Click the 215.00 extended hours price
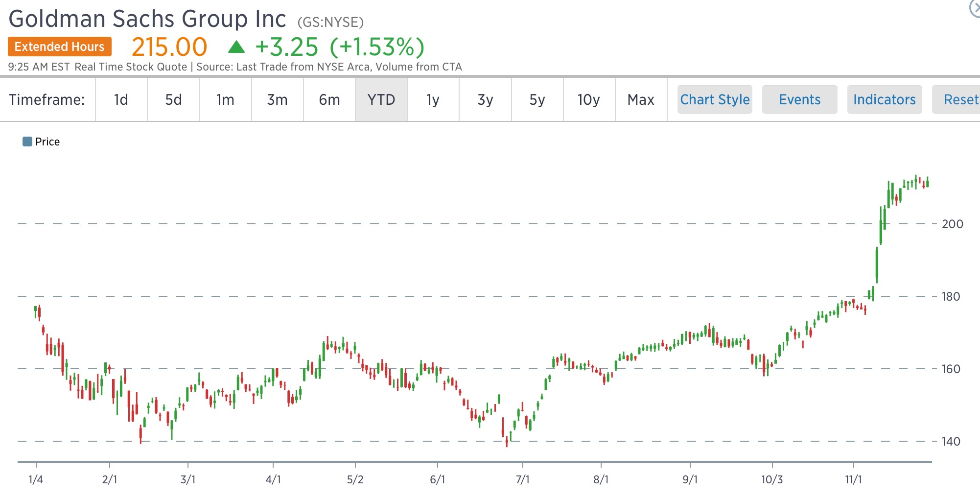This screenshot has width=980, height=498. tap(169, 47)
